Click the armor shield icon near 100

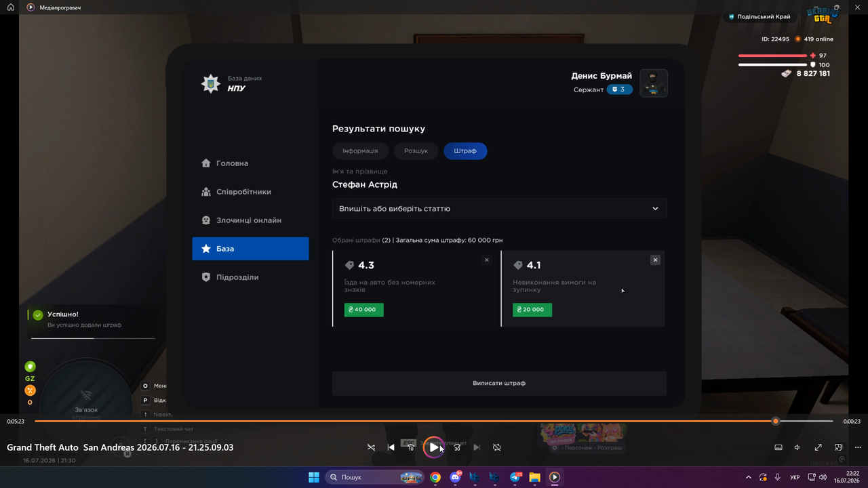813,65
